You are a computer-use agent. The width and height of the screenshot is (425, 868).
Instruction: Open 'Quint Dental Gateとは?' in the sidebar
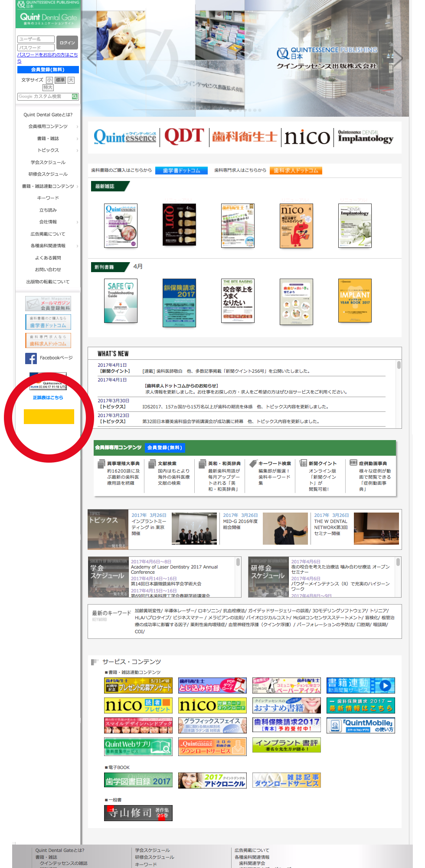tap(48, 115)
